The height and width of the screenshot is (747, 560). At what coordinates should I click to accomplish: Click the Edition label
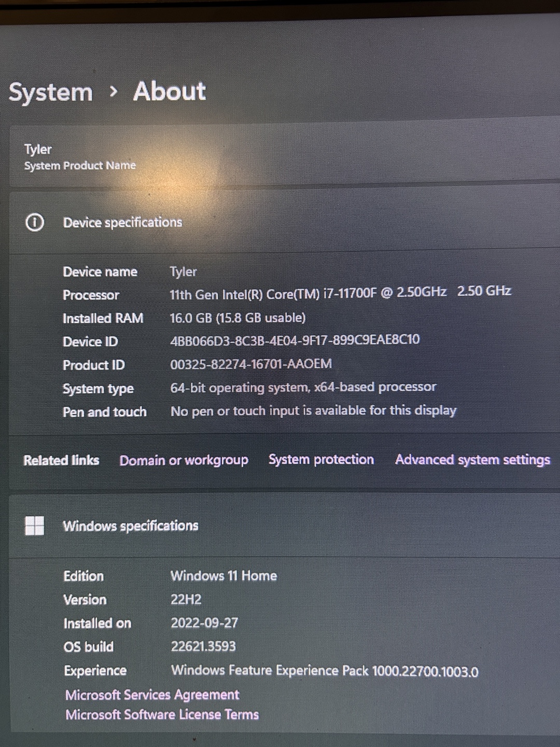(83, 576)
